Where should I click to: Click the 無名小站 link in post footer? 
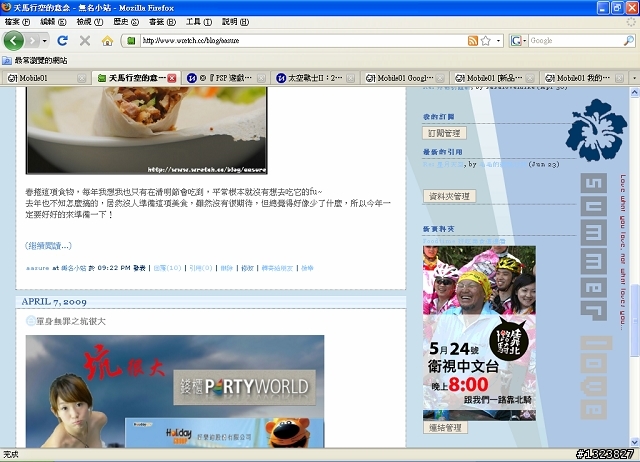[x=73, y=268]
